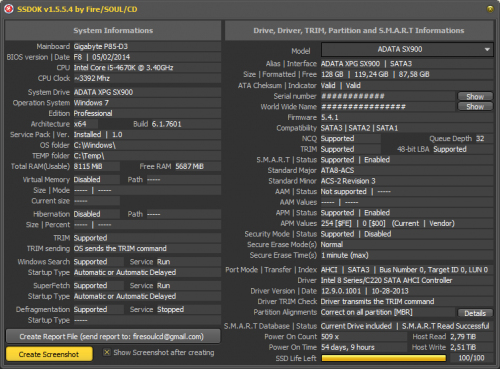Open the ADATA SX900 model dropdown arrow
500x369 pixels.
pos(487,49)
